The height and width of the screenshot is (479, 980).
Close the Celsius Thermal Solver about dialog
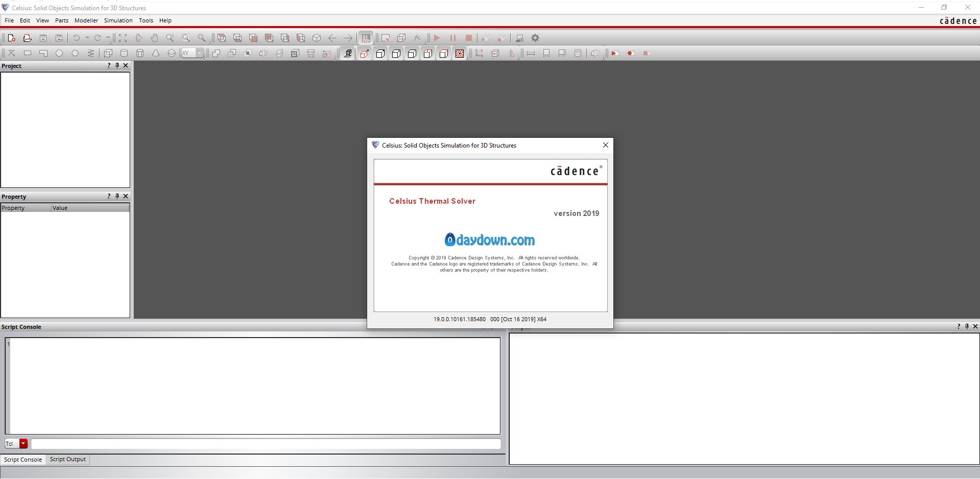tap(606, 145)
